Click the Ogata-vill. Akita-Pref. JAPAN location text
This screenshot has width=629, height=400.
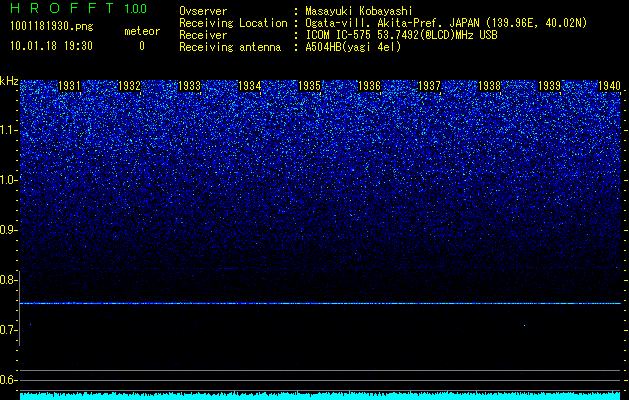coord(446,23)
